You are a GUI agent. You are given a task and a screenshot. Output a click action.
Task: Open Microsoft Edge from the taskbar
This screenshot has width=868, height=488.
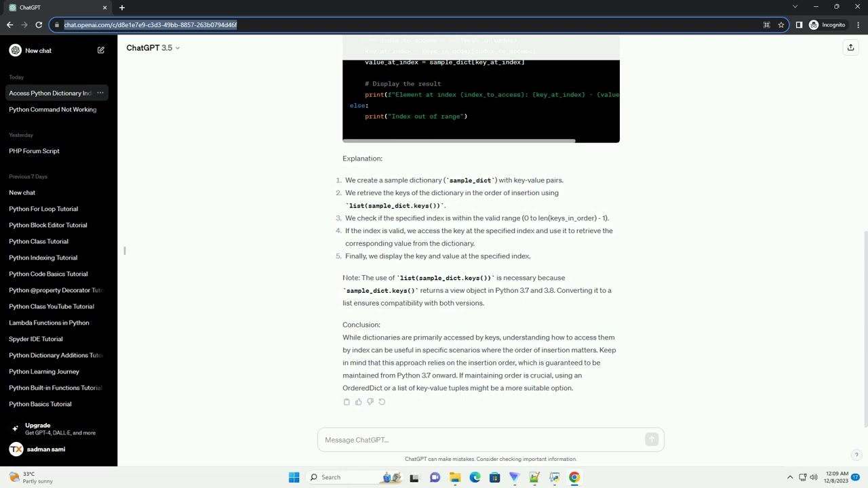pyautogui.click(x=475, y=477)
